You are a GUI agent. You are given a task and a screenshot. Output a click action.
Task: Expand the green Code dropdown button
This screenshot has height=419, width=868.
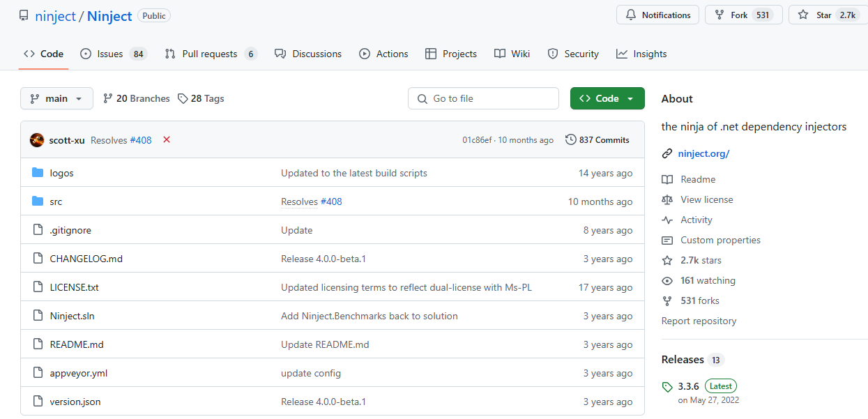(x=607, y=99)
